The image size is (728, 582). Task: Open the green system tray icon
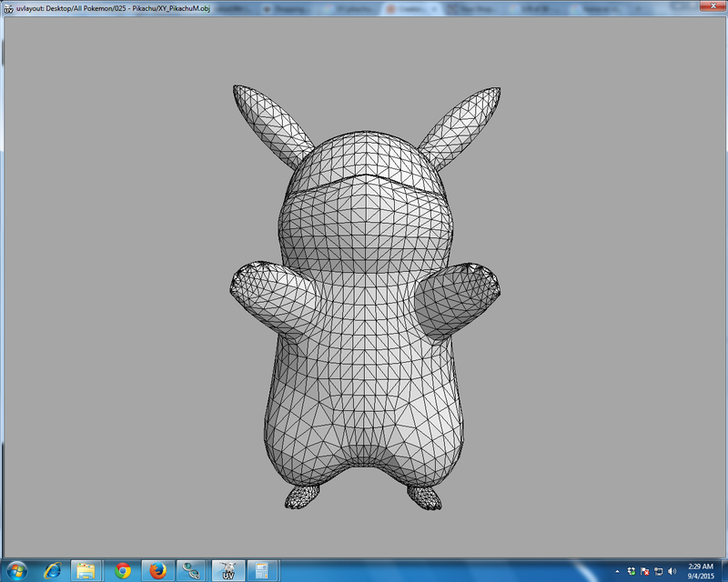point(631,571)
